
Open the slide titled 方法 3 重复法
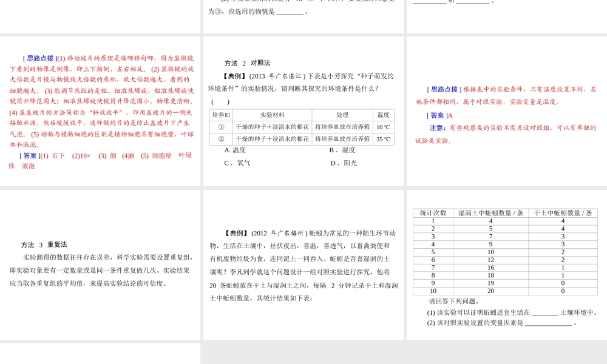[100, 265]
